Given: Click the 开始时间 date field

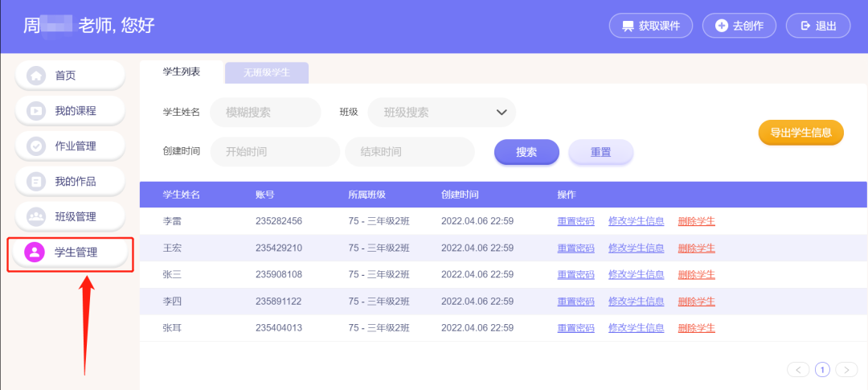Looking at the screenshot, I should [274, 151].
